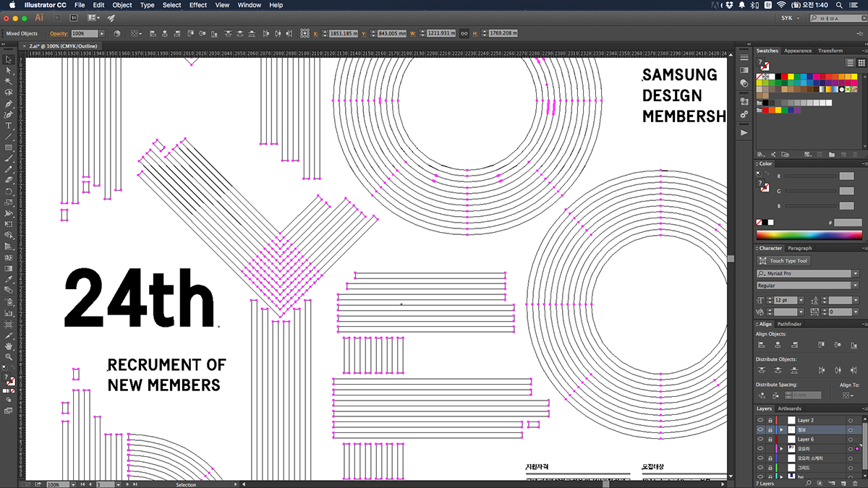Image resolution: width=868 pixels, height=488 pixels.
Task: Pick the black swatch in first swatch row
Action: pyautogui.click(x=778, y=76)
